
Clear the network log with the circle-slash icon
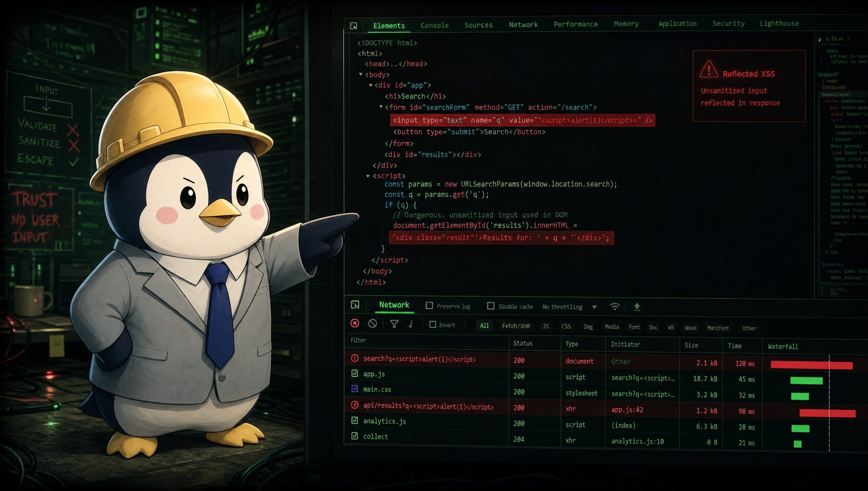coord(372,324)
